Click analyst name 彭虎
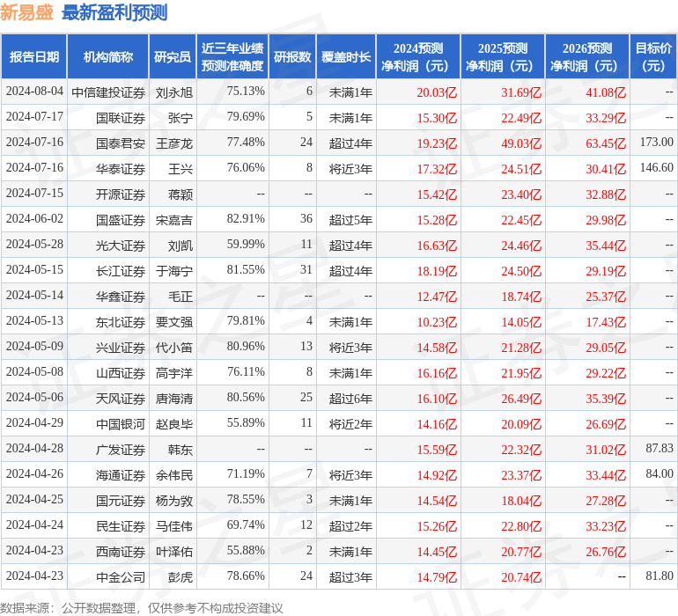The width and height of the screenshot is (678, 616). point(181,576)
